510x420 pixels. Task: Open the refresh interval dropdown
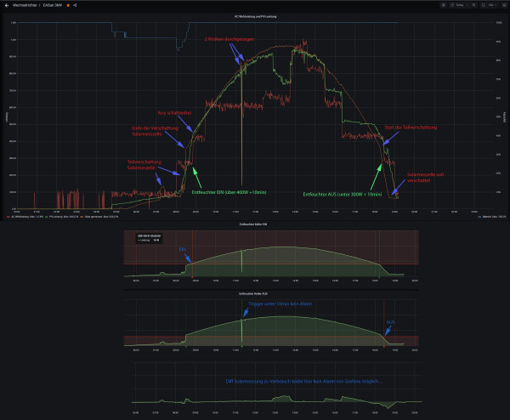pyautogui.click(x=496, y=5)
